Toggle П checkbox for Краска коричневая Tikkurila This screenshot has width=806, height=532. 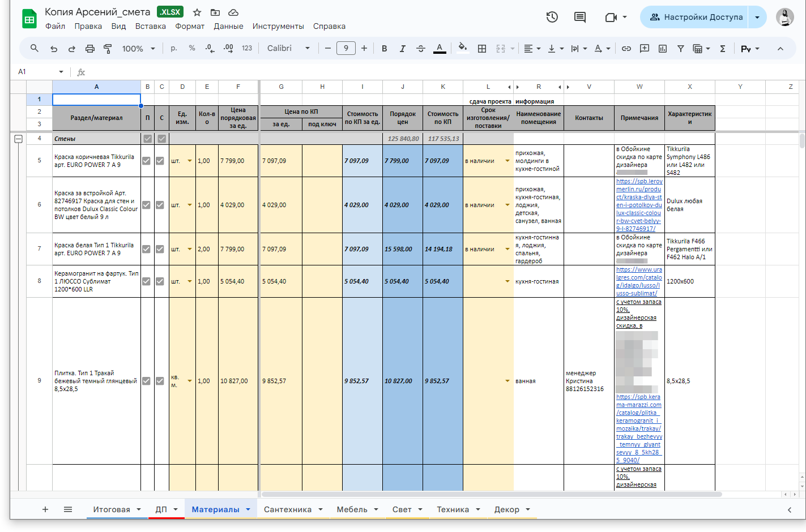point(146,161)
